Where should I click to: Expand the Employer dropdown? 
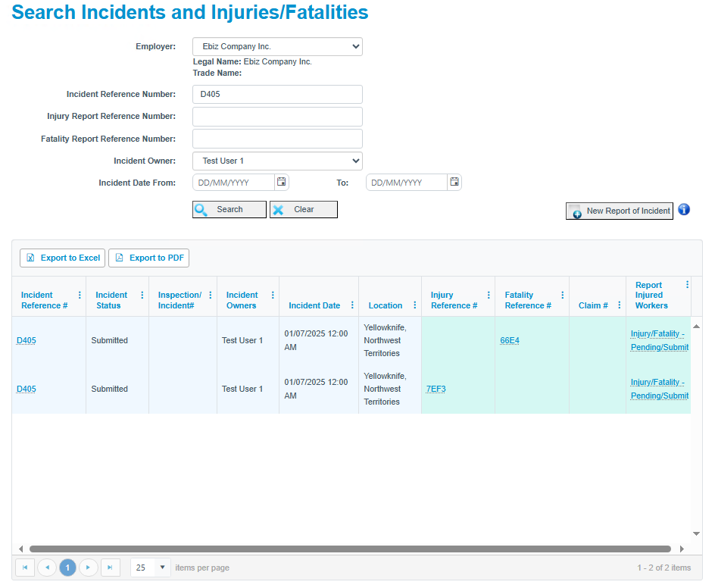tap(277, 46)
